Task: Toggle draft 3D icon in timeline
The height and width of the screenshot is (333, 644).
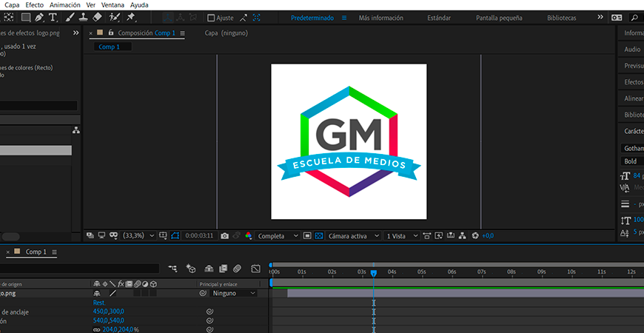Action: pyautogui.click(x=190, y=269)
